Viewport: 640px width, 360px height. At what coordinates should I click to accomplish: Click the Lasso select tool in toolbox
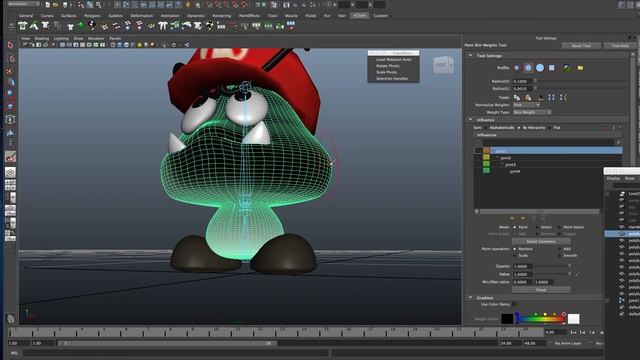click(11, 58)
